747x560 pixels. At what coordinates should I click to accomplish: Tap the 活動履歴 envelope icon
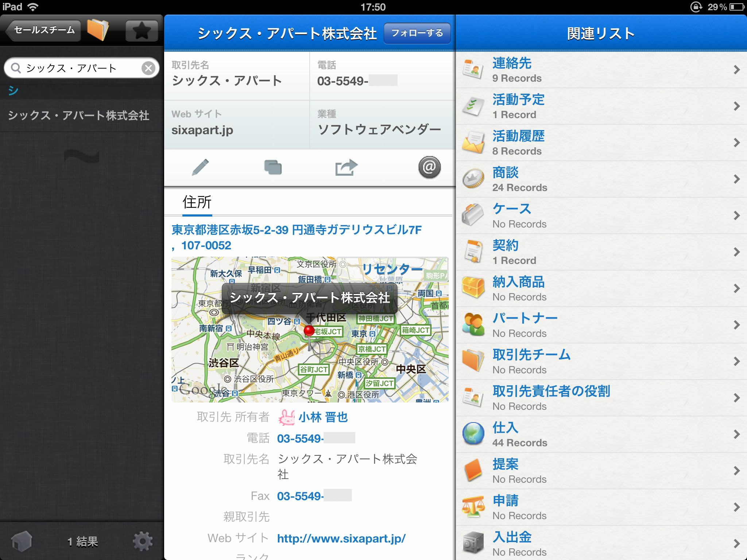click(x=473, y=143)
